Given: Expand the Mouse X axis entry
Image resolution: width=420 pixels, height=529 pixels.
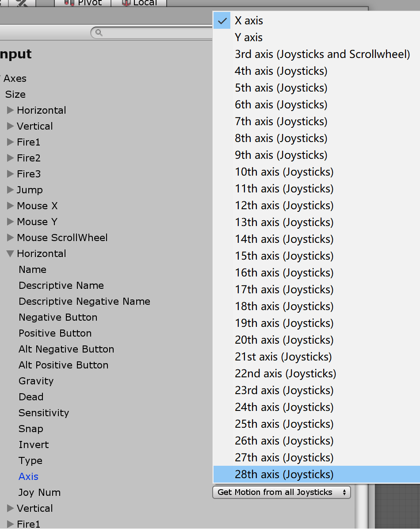Looking at the screenshot, I should coord(11,206).
